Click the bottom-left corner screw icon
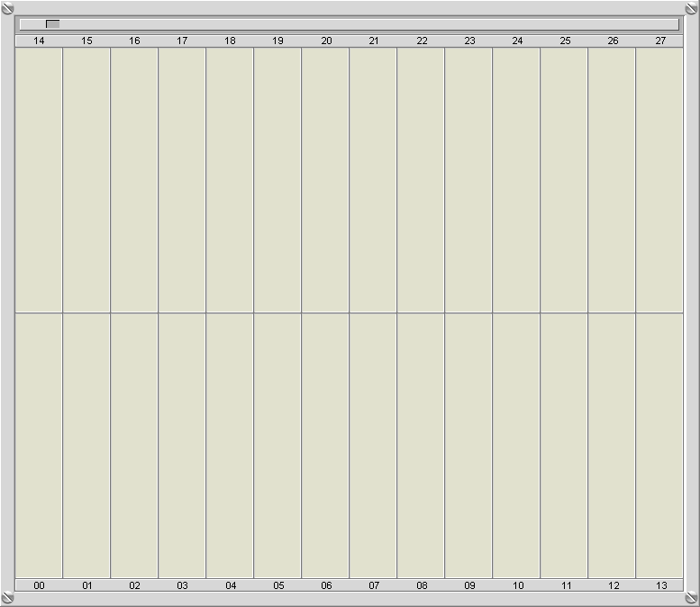This screenshot has height=607, width=700. point(7,598)
